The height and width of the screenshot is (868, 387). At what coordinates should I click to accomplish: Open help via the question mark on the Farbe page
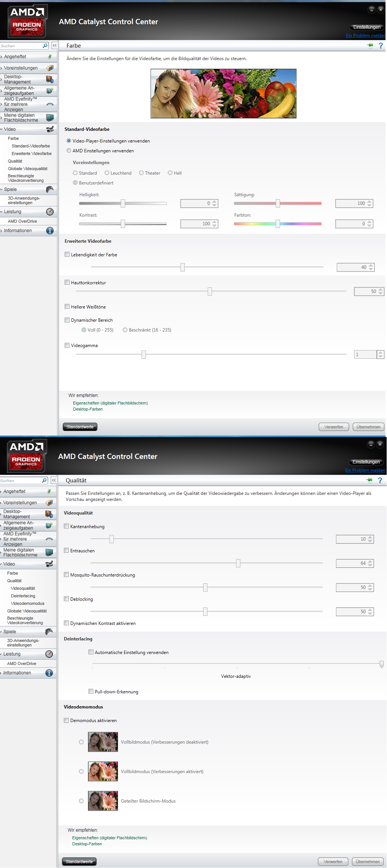coord(381,46)
